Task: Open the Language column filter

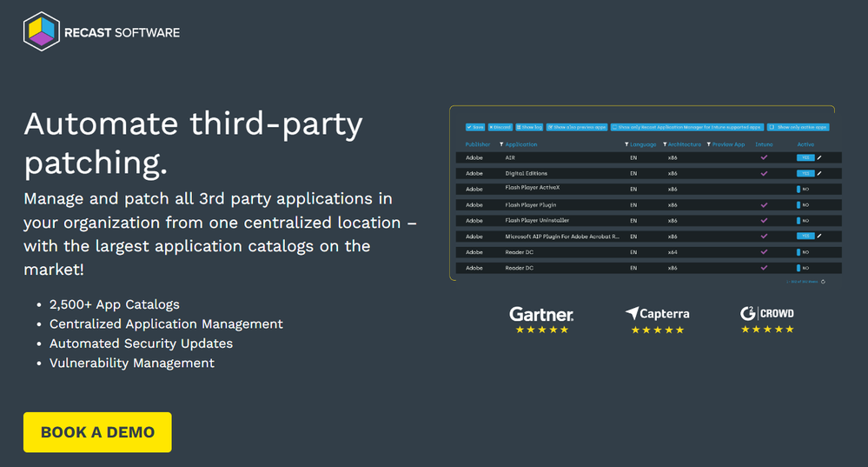Action: 627,144
